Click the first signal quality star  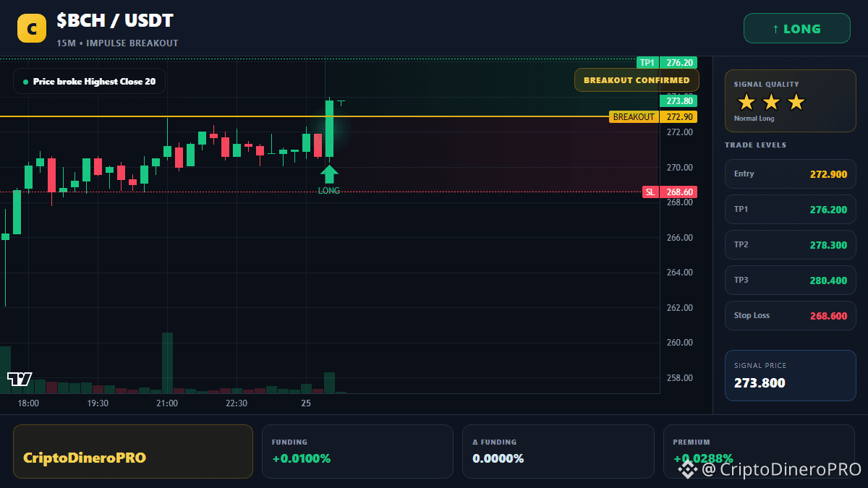pyautogui.click(x=746, y=102)
